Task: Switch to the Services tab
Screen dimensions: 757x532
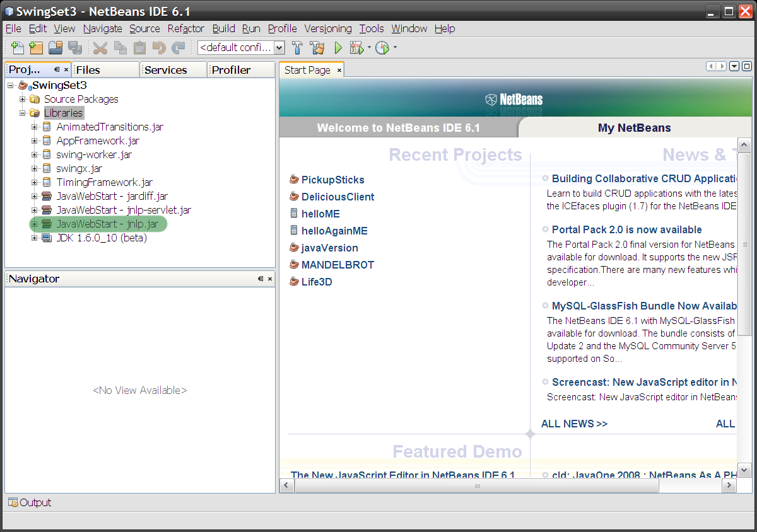Action: coord(166,70)
